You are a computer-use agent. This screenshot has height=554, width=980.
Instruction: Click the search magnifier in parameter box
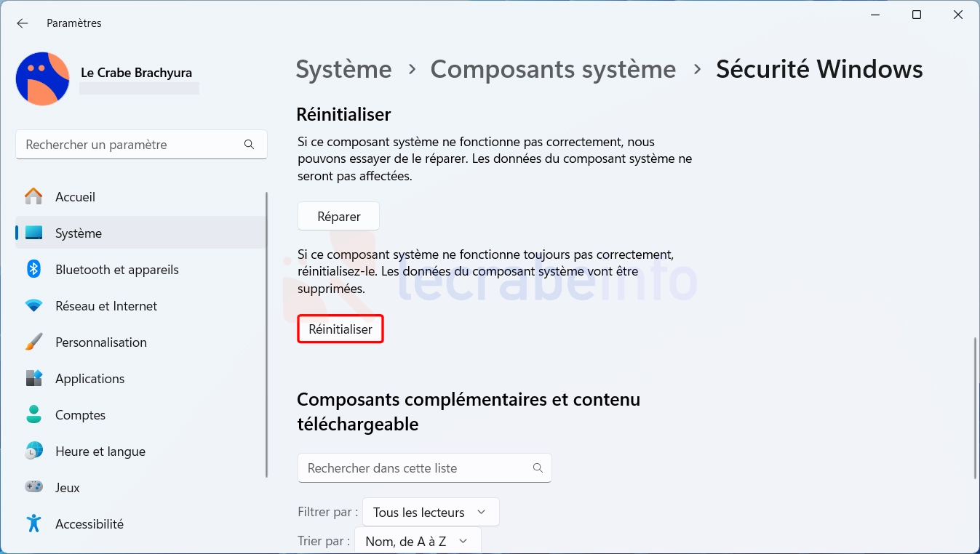click(x=249, y=145)
